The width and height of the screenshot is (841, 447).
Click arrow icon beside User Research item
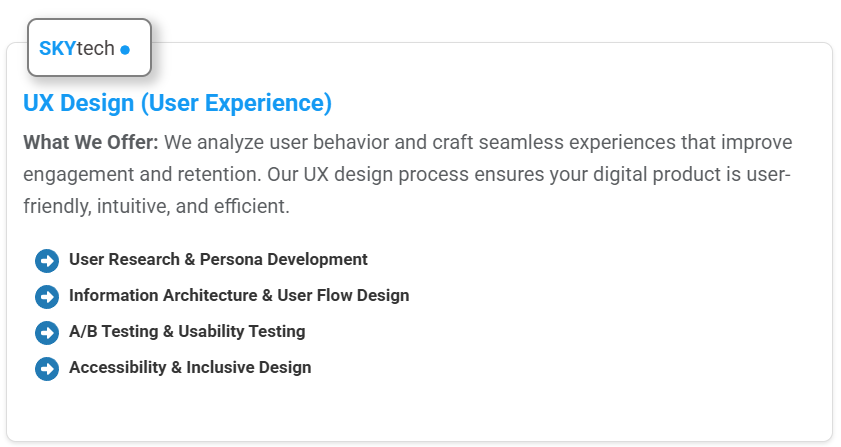47,261
